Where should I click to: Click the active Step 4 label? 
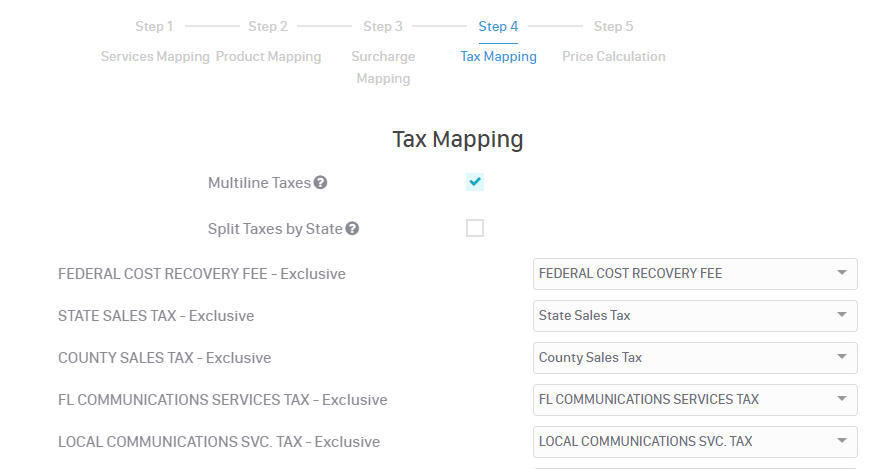coord(498,27)
